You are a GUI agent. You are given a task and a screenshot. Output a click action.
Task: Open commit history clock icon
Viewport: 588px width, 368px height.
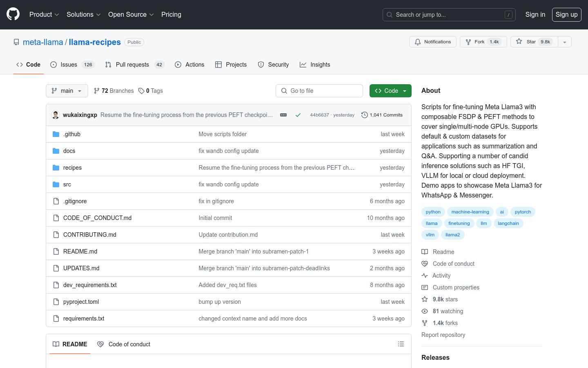(x=364, y=115)
